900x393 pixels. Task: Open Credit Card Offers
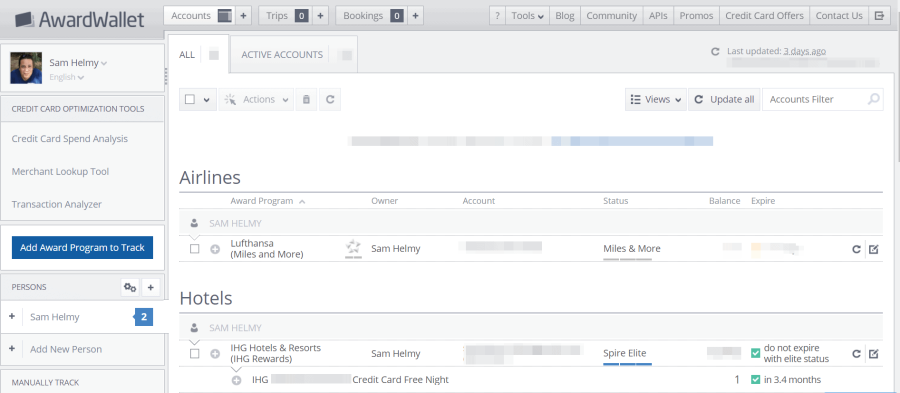(x=764, y=16)
